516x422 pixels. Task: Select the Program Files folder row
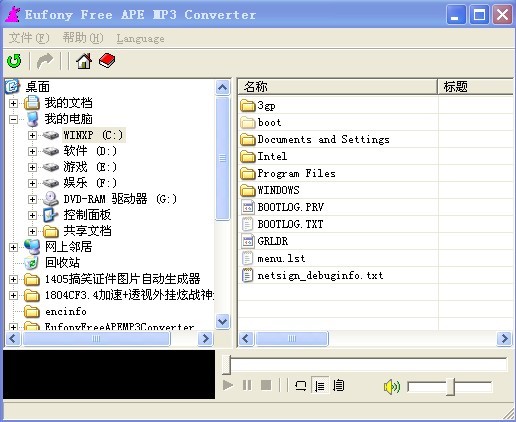(x=296, y=173)
